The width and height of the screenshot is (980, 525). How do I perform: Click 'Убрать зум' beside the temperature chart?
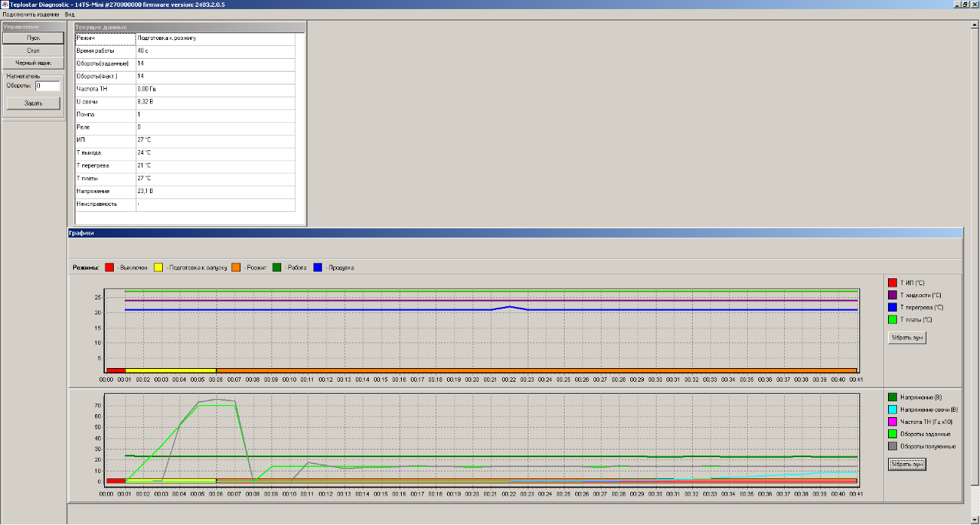pos(907,338)
